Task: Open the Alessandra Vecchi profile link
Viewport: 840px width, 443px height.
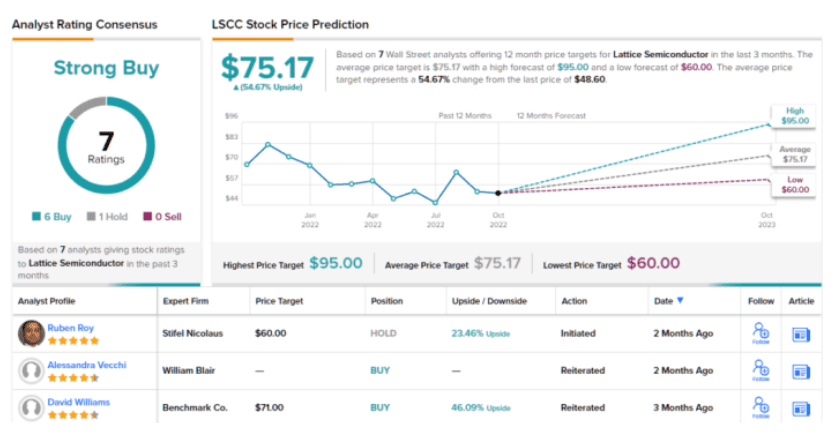Action: tap(87, 365)
